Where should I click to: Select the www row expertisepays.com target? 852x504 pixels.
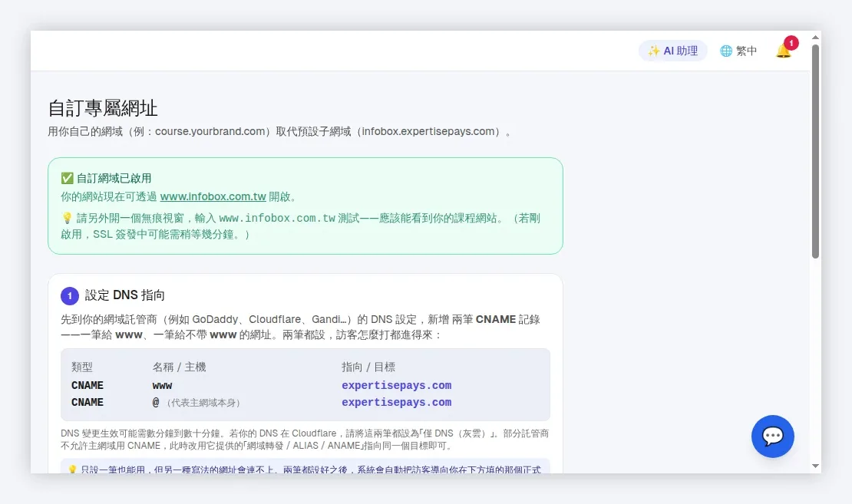(397, 385)
